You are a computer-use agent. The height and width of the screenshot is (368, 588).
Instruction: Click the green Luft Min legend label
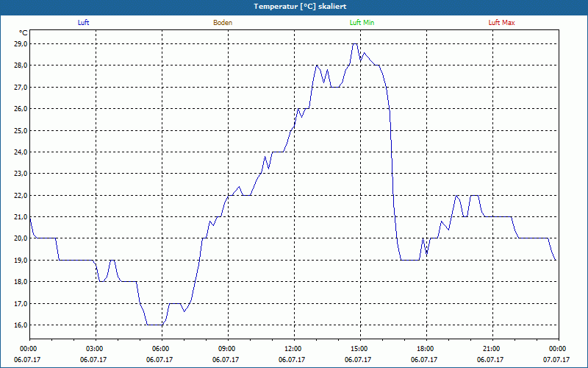tap(362, 23)
